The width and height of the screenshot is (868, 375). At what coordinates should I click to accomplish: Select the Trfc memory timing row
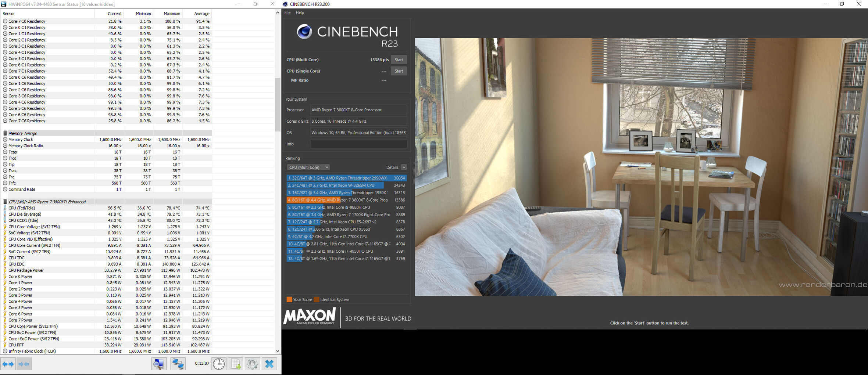coord(107,183)
